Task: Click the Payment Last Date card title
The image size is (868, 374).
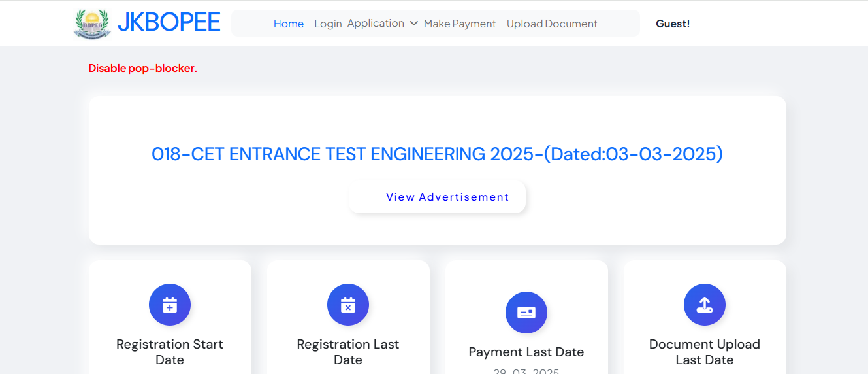Action: pyautogui.click(x=526, y=352)
